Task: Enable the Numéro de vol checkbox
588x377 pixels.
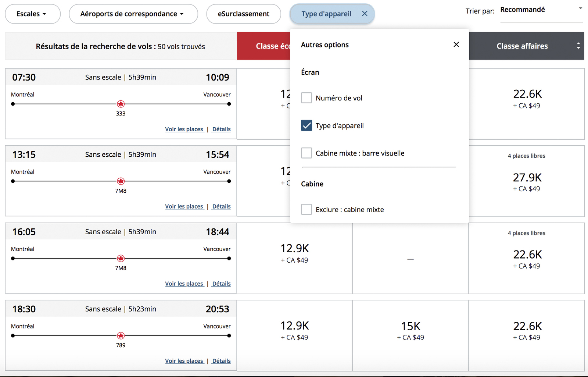Action: coord(306,98)
